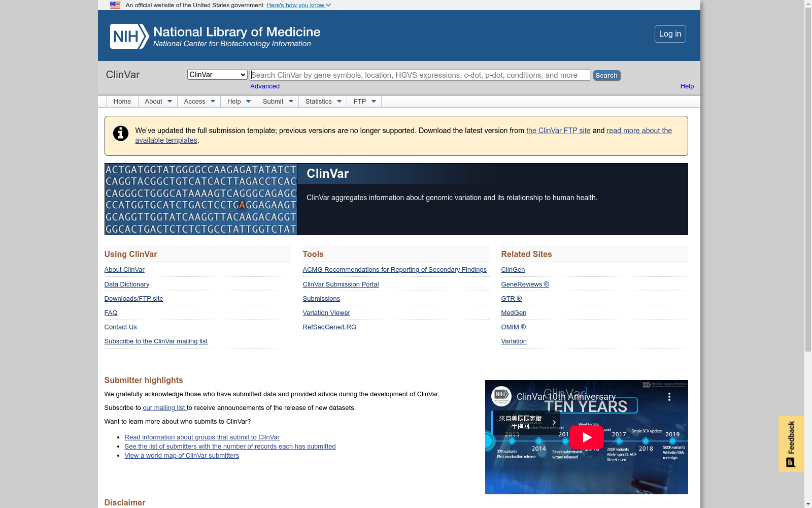Viewport: 812px width, 508px height.
Task: Click the page scrollbar down arrow
Action: 808,504
